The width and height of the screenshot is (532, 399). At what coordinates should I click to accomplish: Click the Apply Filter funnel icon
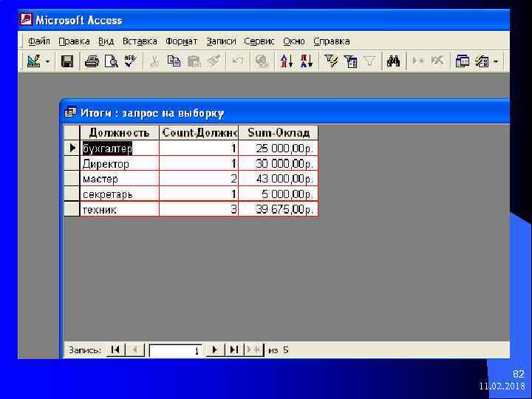[x=370, y=61]
